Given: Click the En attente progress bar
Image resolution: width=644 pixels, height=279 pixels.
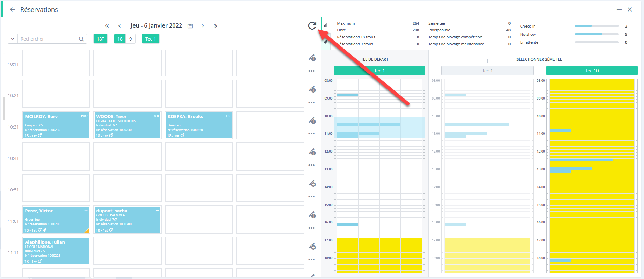Looking at the screenshot, I should [x=597, y=42].
